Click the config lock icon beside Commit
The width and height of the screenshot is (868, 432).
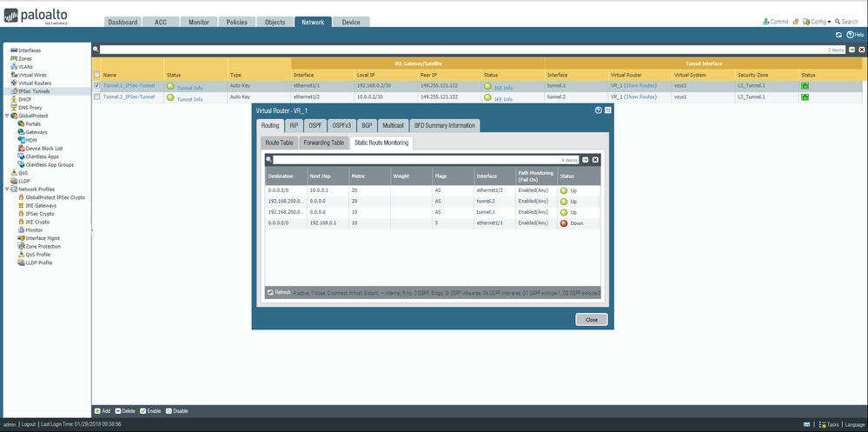point(796,22)
